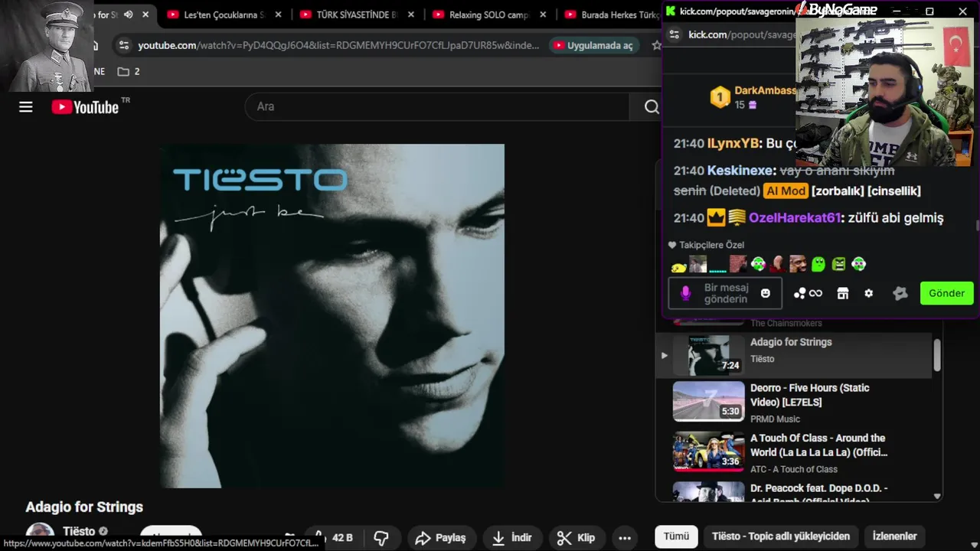980x551 pixels.
Task: Click the Kick chat message input field
Action: 725,293
